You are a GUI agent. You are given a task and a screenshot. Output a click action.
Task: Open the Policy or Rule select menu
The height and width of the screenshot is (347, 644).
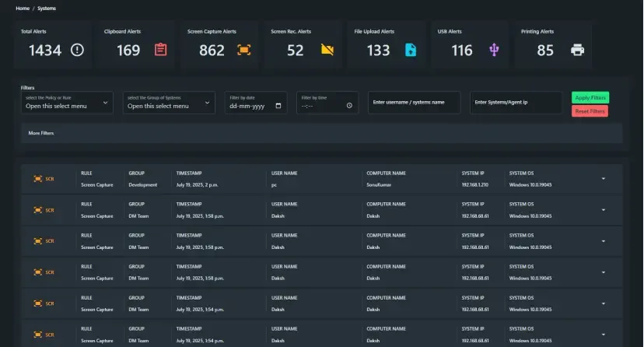pyautogui.click(x=67, y=102)
